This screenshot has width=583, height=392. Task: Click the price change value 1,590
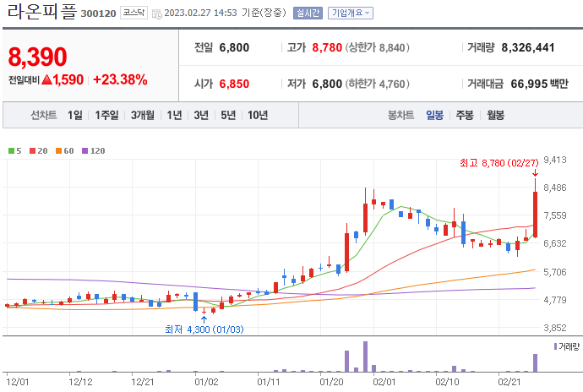[68, 79]
